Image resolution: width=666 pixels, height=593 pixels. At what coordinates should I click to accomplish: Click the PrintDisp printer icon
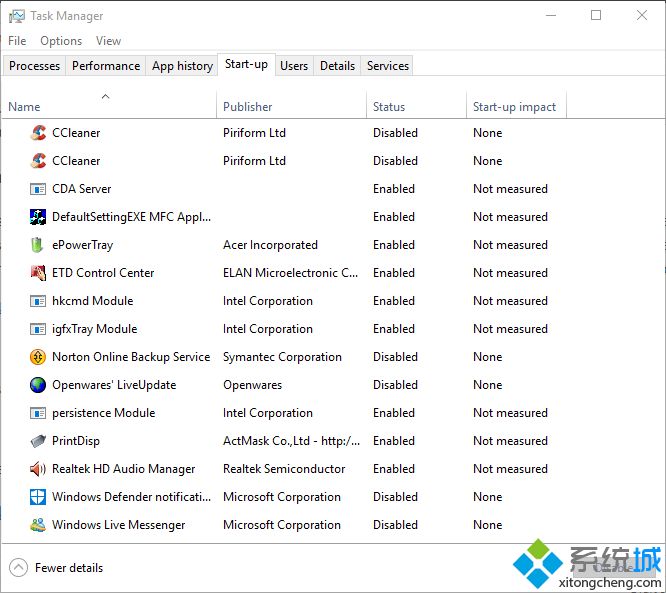coord(38,441)
